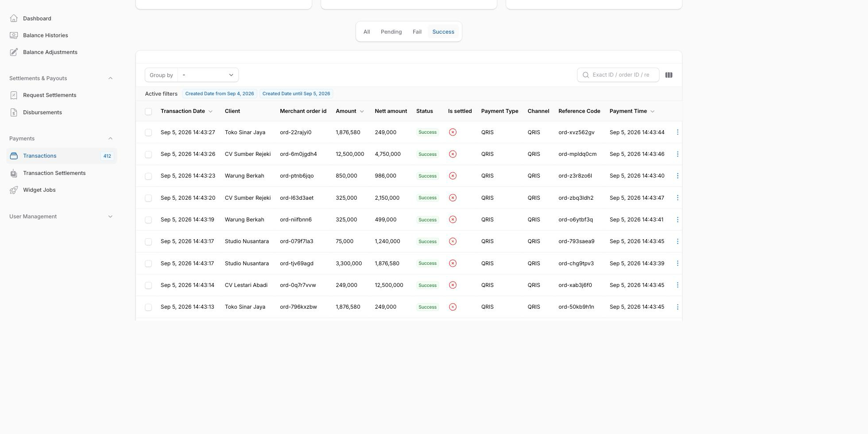Toggle table columns with the columns icon
This screenshot has height=434, width=868.
(669, 75)
